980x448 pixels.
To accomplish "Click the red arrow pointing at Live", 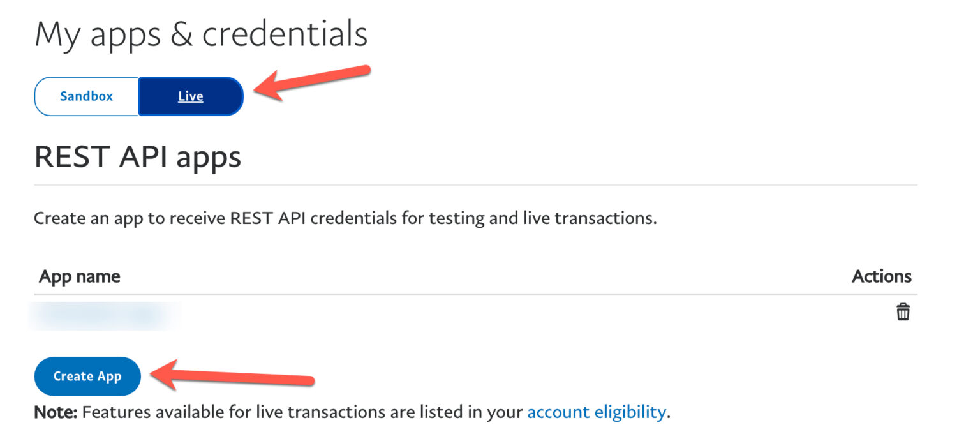I will pyautogui.click(x=313, y=82).
